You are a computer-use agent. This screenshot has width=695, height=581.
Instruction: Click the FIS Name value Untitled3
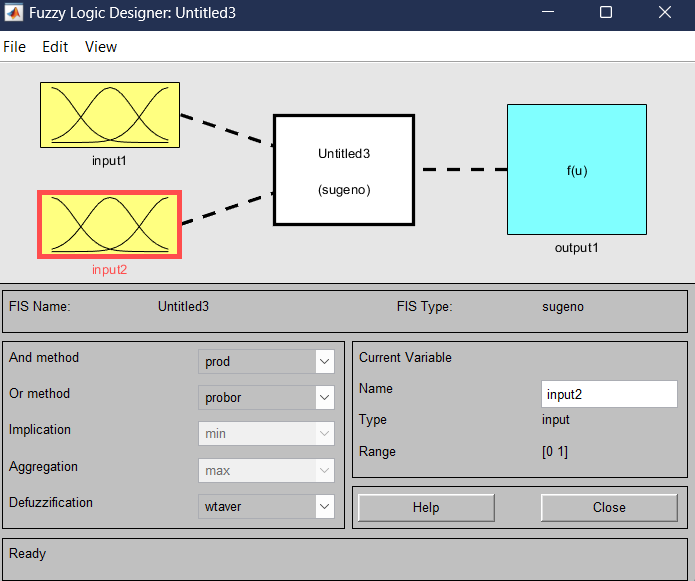183,306
